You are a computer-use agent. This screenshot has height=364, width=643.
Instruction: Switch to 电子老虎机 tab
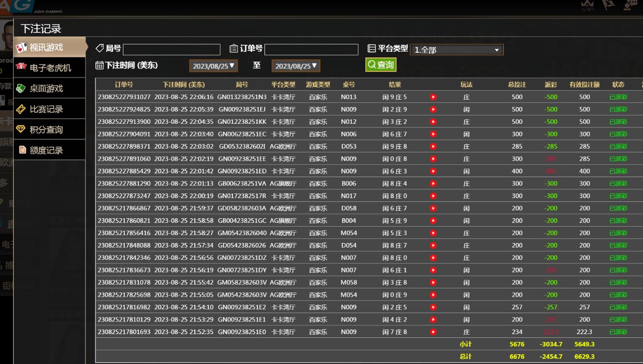(x=50, y=68)
